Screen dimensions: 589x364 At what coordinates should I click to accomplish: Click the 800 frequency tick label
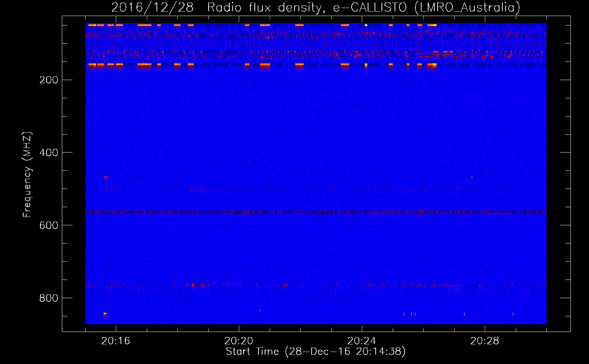pyautogui.click(x=49, y=298)
